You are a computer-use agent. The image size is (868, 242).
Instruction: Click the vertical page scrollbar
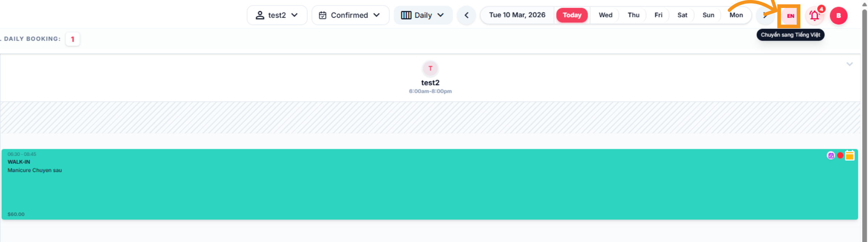(x=864, y=108)
